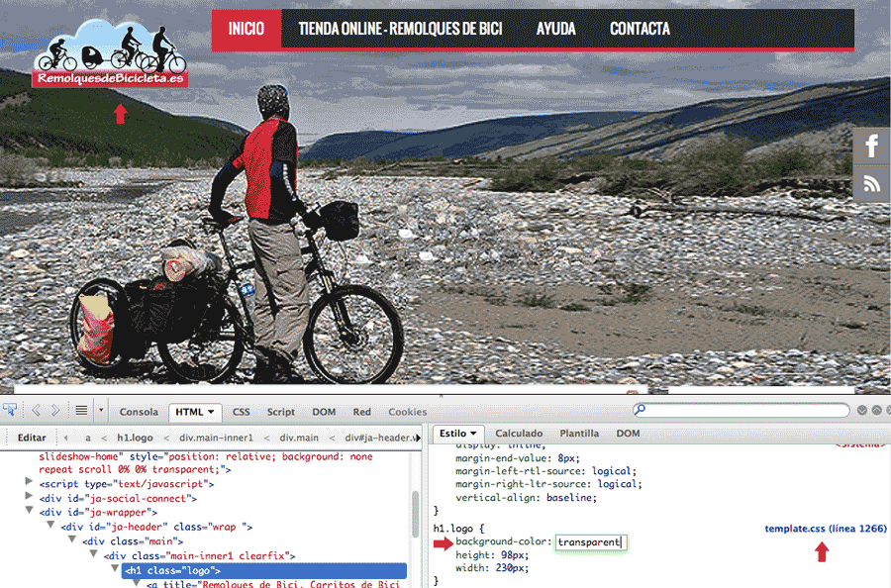Switch to the Plantilla side tab

pyautogui.click(x=579, y=434)
